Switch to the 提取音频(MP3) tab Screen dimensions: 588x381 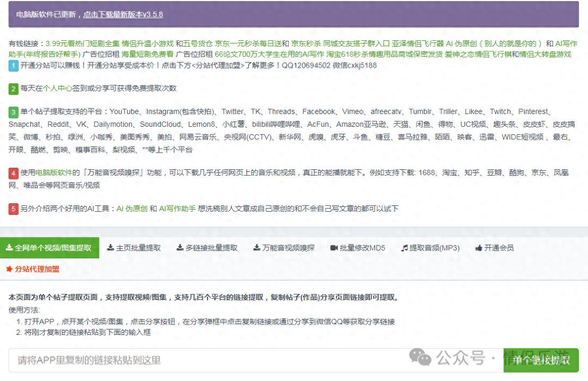(x=430, y=248)
